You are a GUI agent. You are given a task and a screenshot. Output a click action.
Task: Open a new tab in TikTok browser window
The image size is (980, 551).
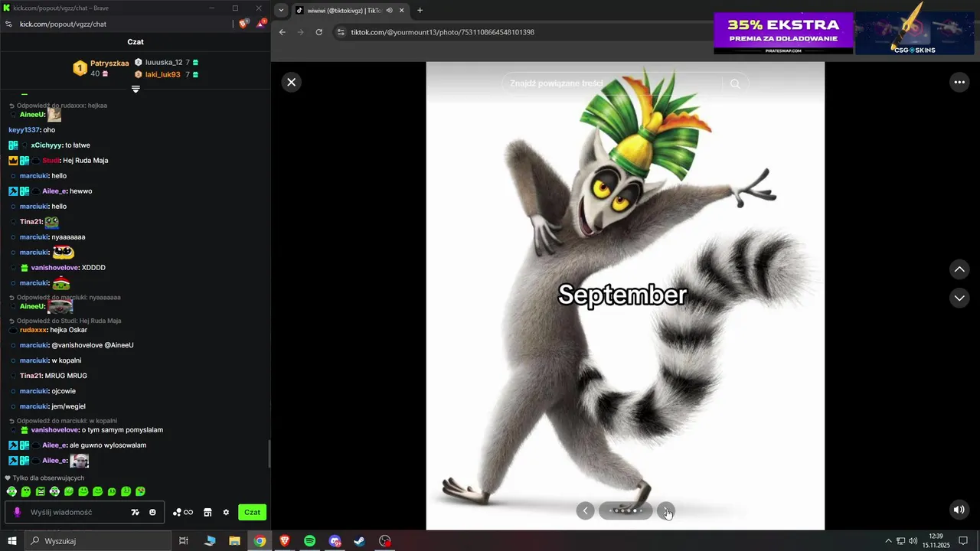tap(420, 11)
